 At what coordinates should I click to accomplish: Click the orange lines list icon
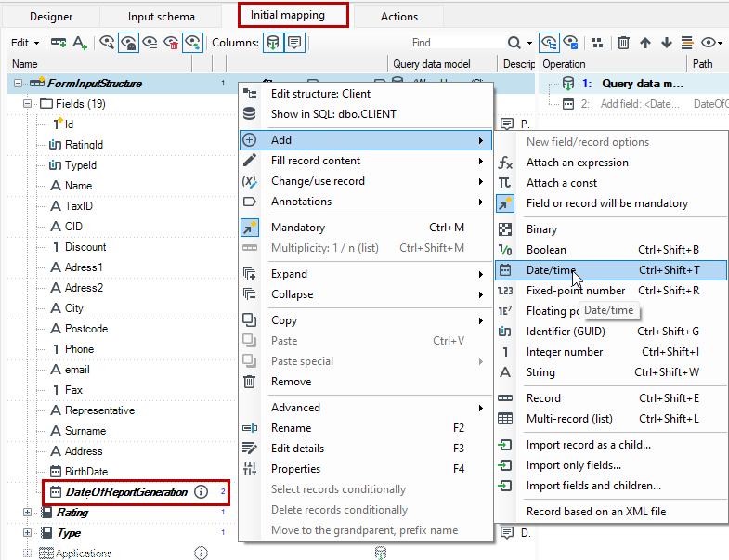(x=687, y=43)
